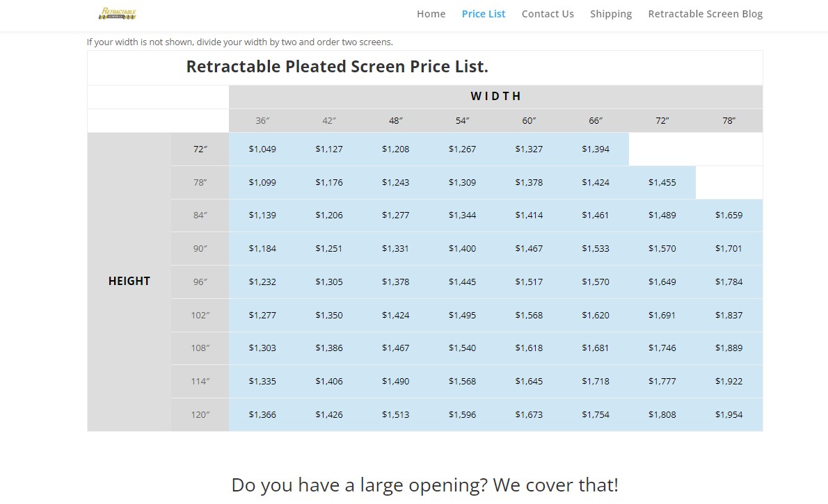Click the $1,327 price cell
Viewport: 828px width, 504px height.
click(x=529, y=149)
